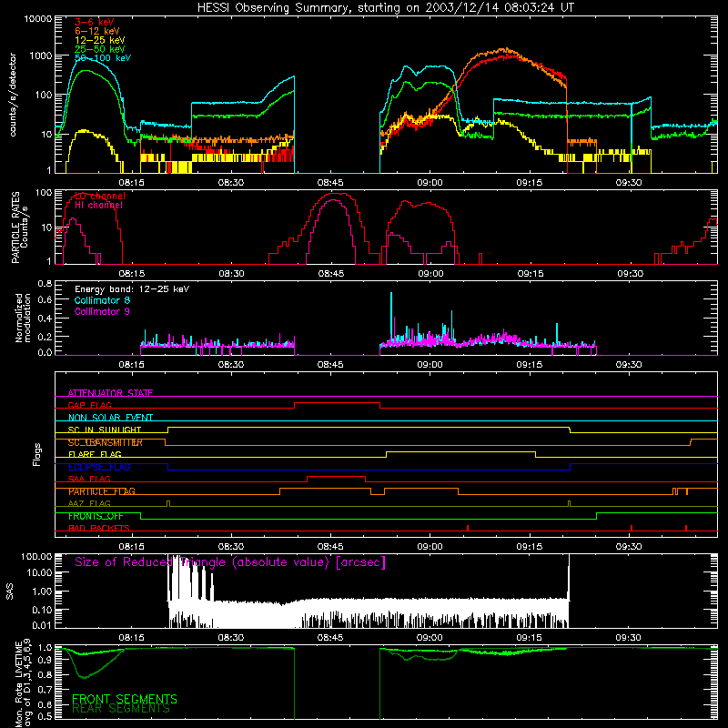Click the FLARE_FLAG label
Screen dimensions: 728x728
click(95, 454)
